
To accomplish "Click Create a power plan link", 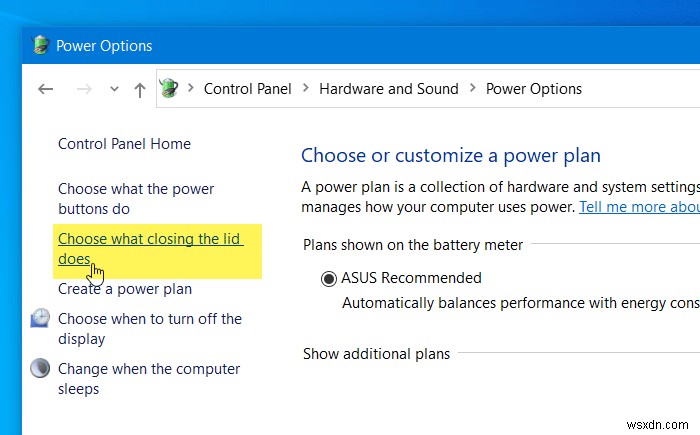I will 124,289.
